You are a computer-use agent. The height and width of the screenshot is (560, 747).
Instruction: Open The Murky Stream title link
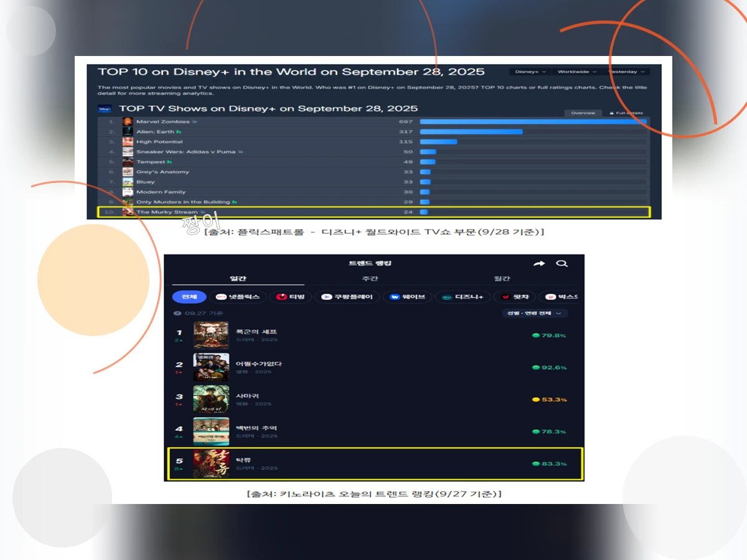tap(167, 212)
